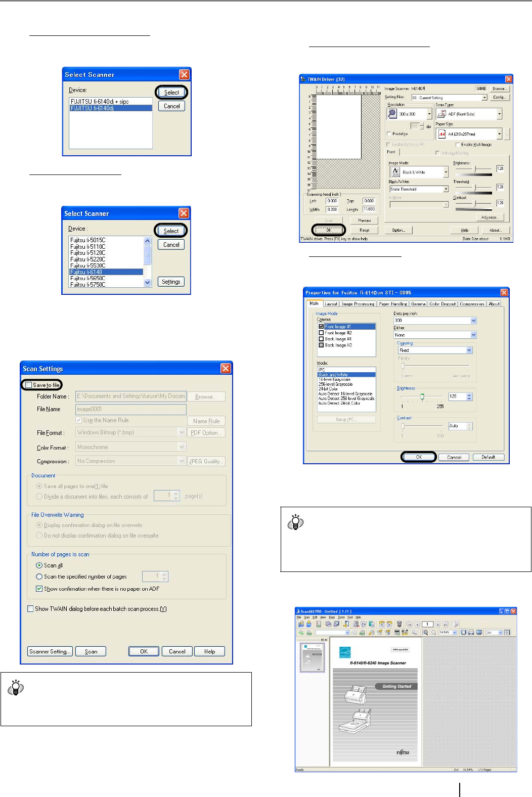
Task: Toggle Front Image #1 camera checkbox
Action: [x=321, y=327]
